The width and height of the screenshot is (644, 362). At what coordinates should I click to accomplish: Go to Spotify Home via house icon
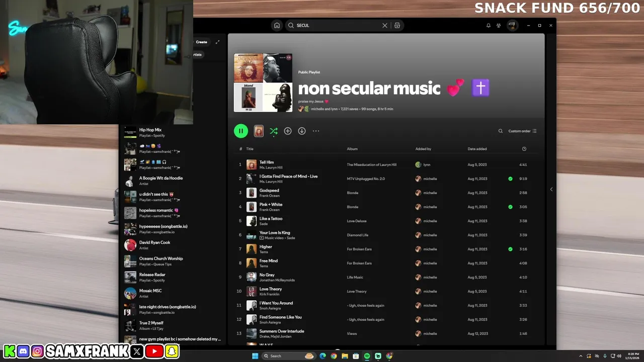click(277, 25)
